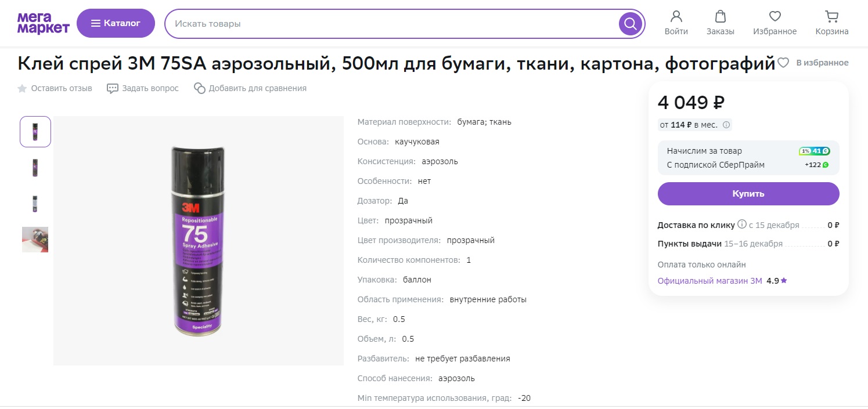868x409 pixels.
Task: Click the Особенности: нет specification
Action: (x=394, y=181)
